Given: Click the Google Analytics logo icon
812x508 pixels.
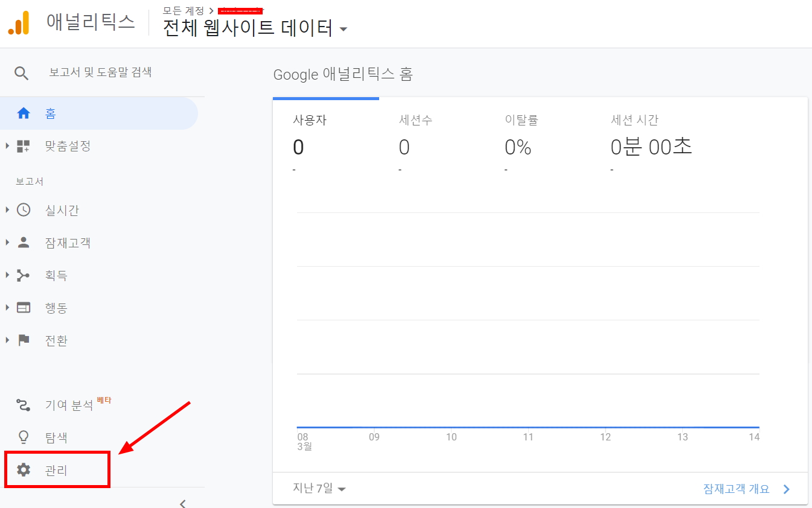Looking at the screenshot, I should (x=19, y=23).
